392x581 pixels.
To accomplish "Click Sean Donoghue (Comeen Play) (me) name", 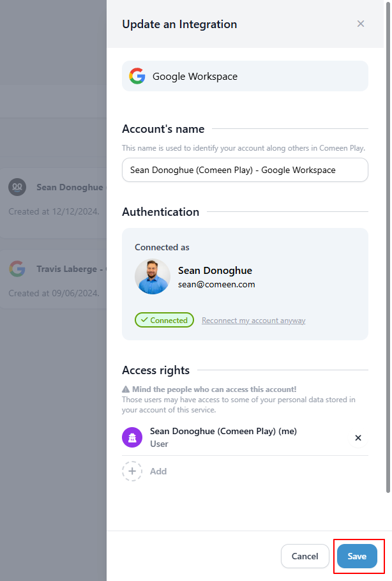I will click(223, 432).
